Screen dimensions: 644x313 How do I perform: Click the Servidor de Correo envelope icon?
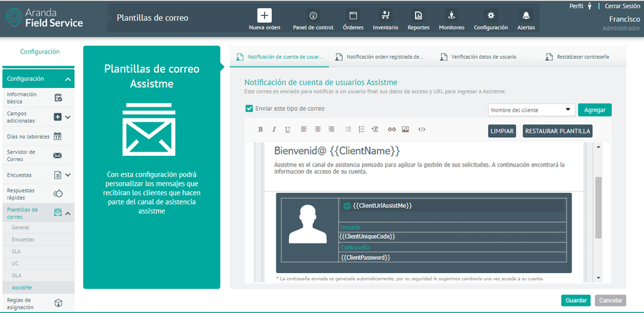pos(57,156)
